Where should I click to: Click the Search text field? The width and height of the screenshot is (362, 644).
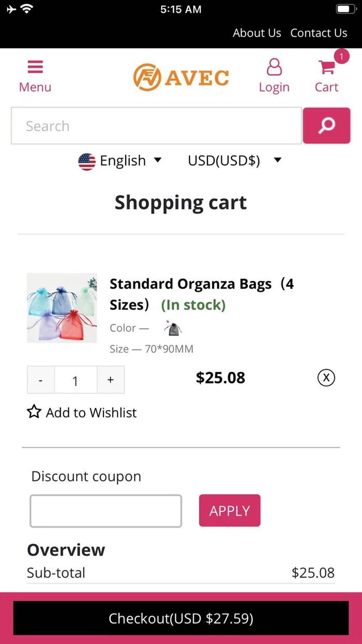coord(156,126)
